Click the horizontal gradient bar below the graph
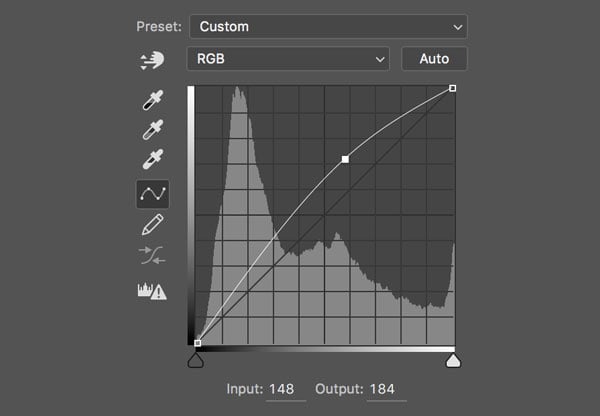600x416 pixels. coord(325,349)
